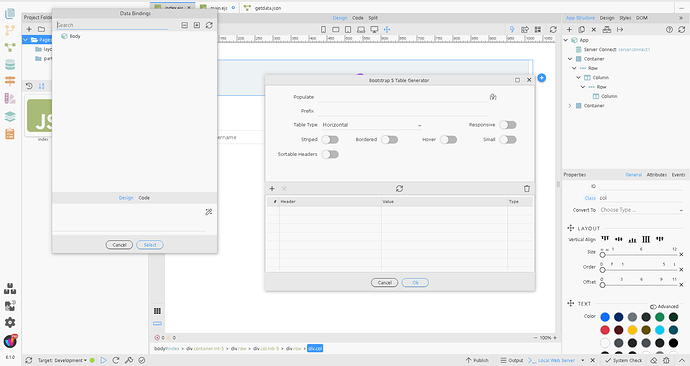
Task: Click the play button in bottom bar
Action: (103, 360)
